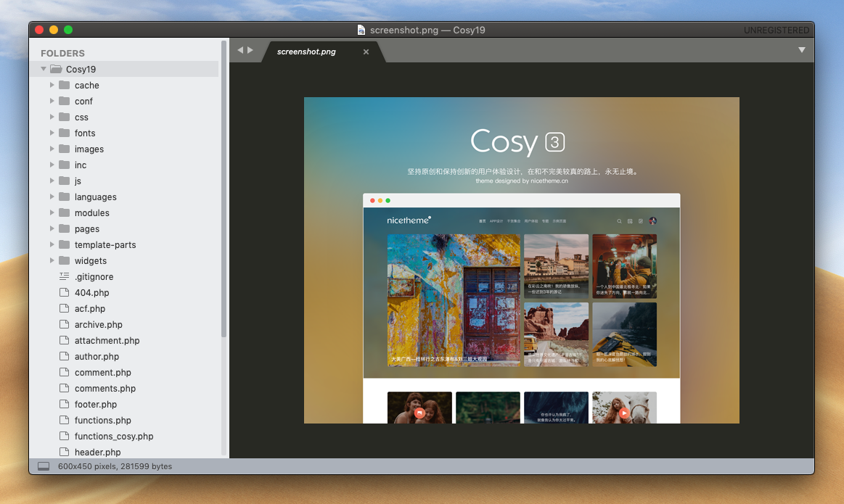Click the template-parts folder icon
844x504 pixels.
65,244
